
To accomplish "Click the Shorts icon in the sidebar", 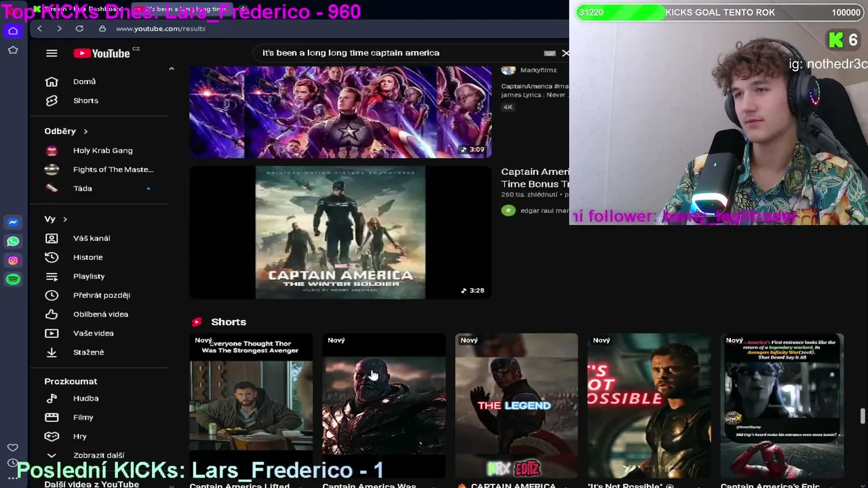I will (x=52, y=100).
